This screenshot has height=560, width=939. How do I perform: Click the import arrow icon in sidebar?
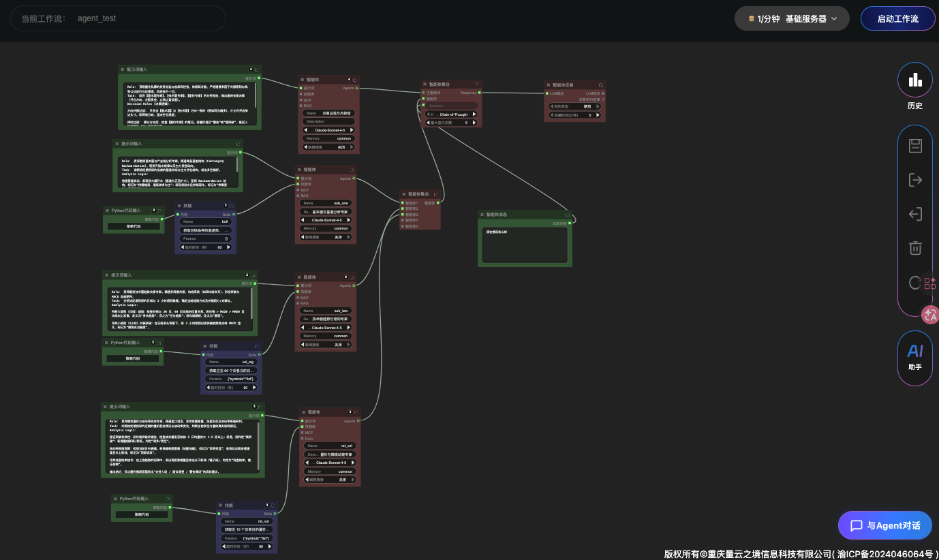[915, 214]
